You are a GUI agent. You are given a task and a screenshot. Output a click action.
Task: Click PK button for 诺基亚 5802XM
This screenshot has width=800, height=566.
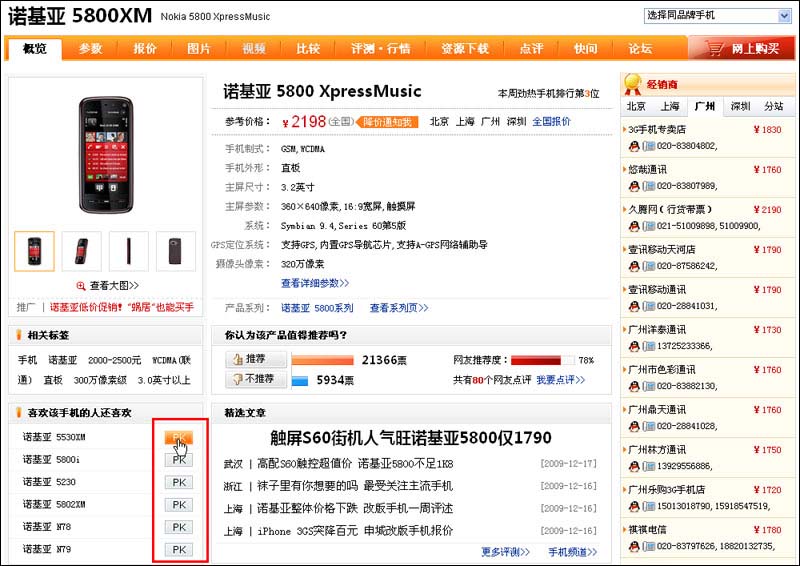click(x=179, y=505)
